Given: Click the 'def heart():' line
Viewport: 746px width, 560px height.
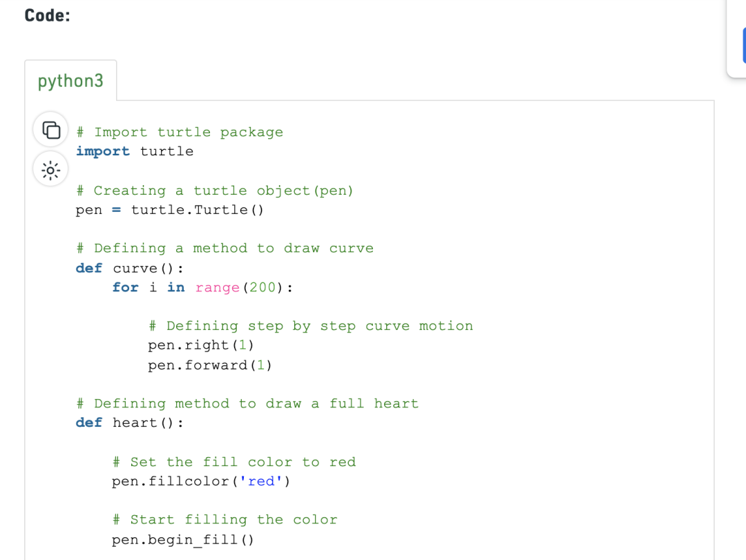Looking at the screenshot, I should 129,423.
